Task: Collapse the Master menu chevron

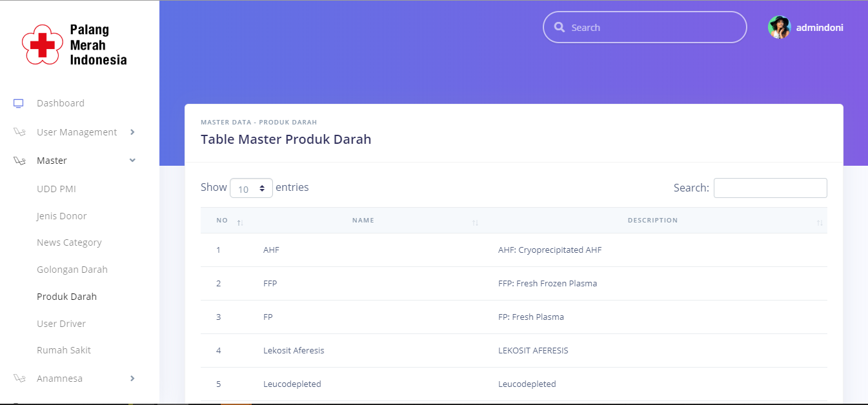Action: point(132,161)
